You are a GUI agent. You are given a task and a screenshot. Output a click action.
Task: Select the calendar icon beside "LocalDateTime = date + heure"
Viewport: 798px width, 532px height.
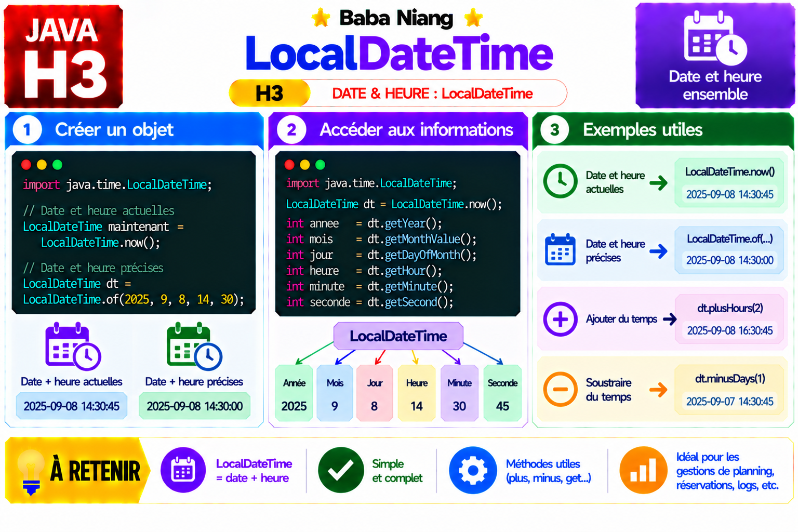pos(183,470)
